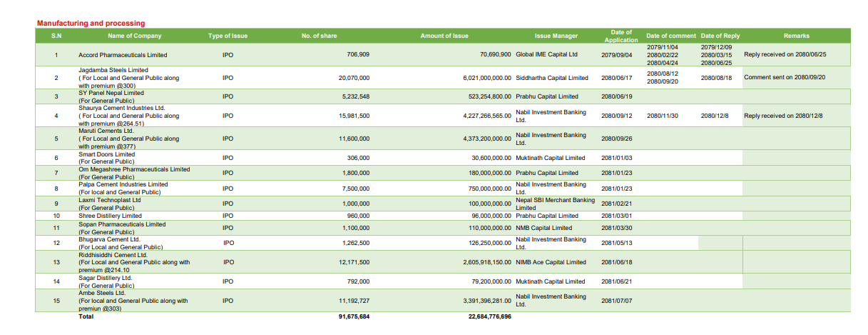Select share count 20,070,000

pos(354,77)
